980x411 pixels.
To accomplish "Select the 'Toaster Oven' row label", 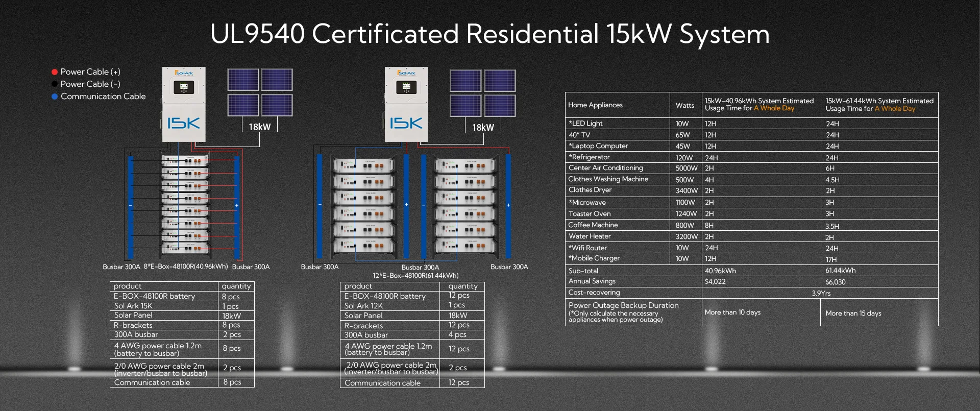I will [590, 214].
